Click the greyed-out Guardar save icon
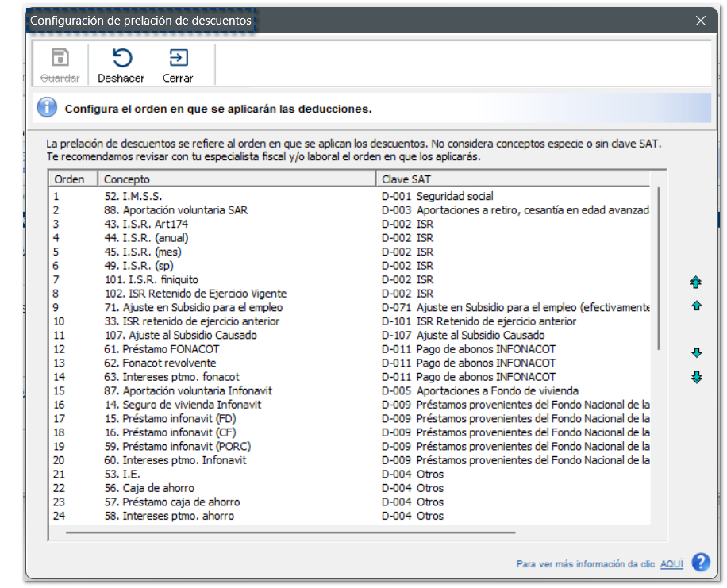Screen dimensions: 727x588 click(60, 58)
